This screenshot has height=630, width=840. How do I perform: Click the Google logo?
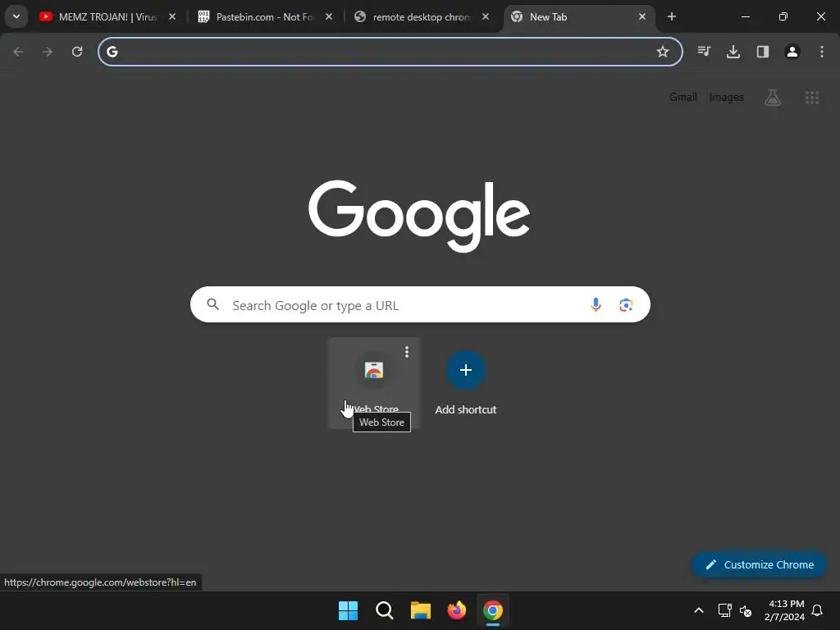(x=419, y=216)
